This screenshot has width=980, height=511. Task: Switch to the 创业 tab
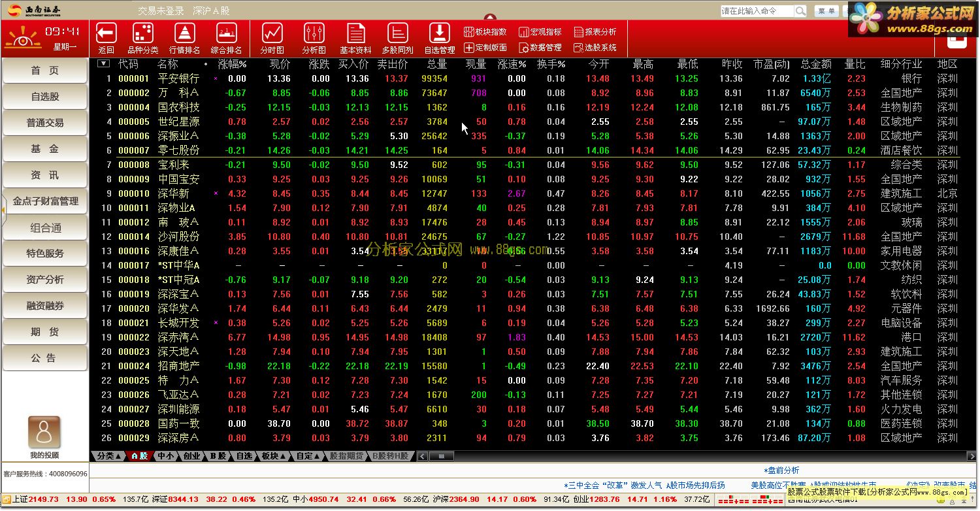191,456
